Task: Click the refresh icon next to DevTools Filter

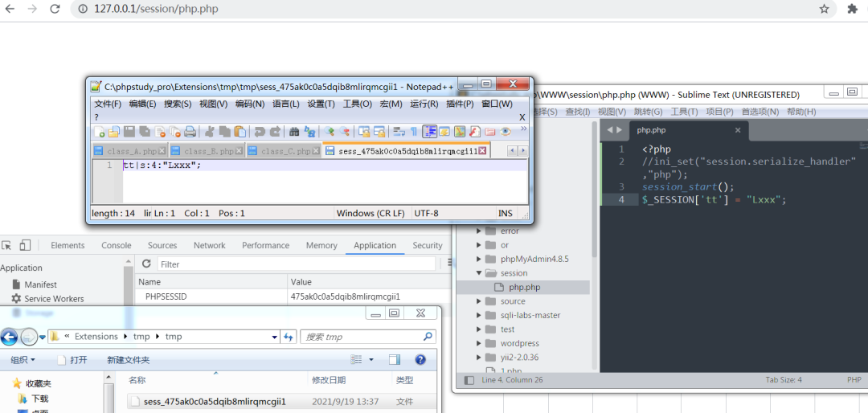Action: [x=147, y=264]
